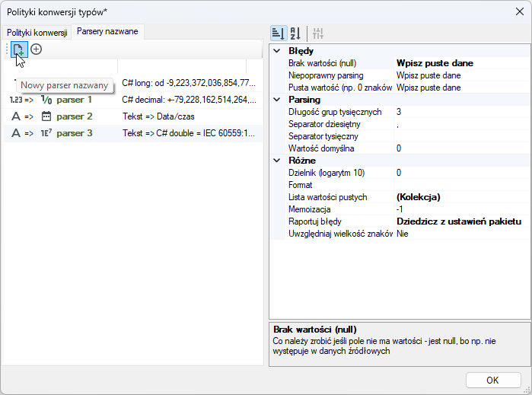This screenshot has height=395, width=532.
Task: Click the fraction icon of parser 1
Action: [46, 100]
